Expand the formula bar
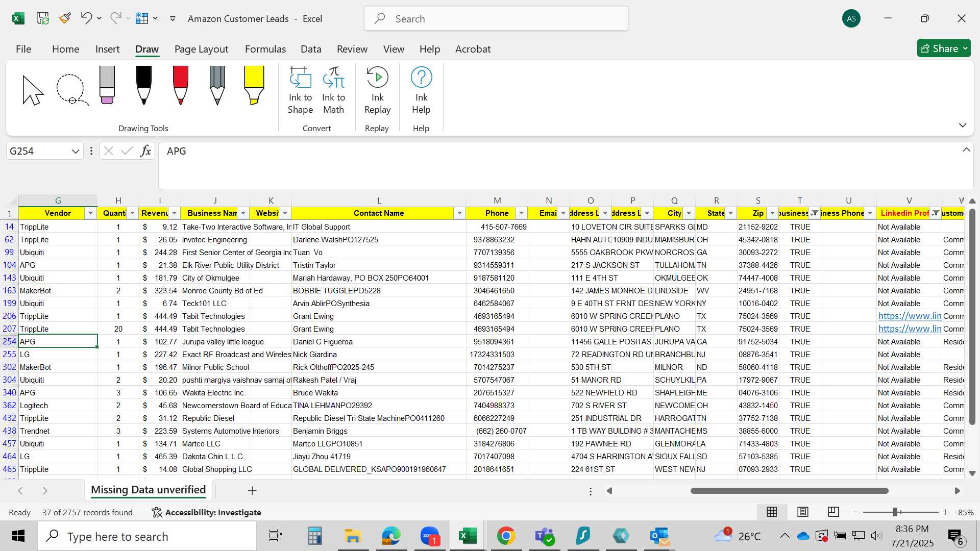The height and width of the screenshot is (551, 980). pos(966,149)
